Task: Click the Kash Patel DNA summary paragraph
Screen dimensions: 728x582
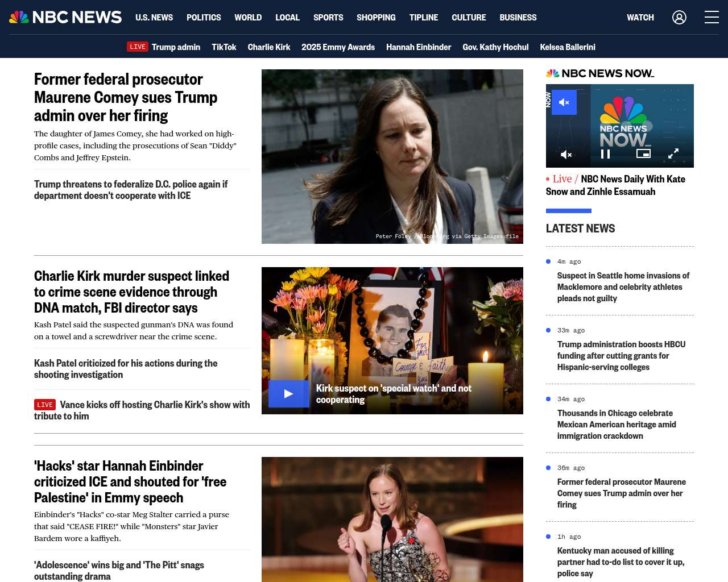Action: pyautogui.click(x=134, y=331)
